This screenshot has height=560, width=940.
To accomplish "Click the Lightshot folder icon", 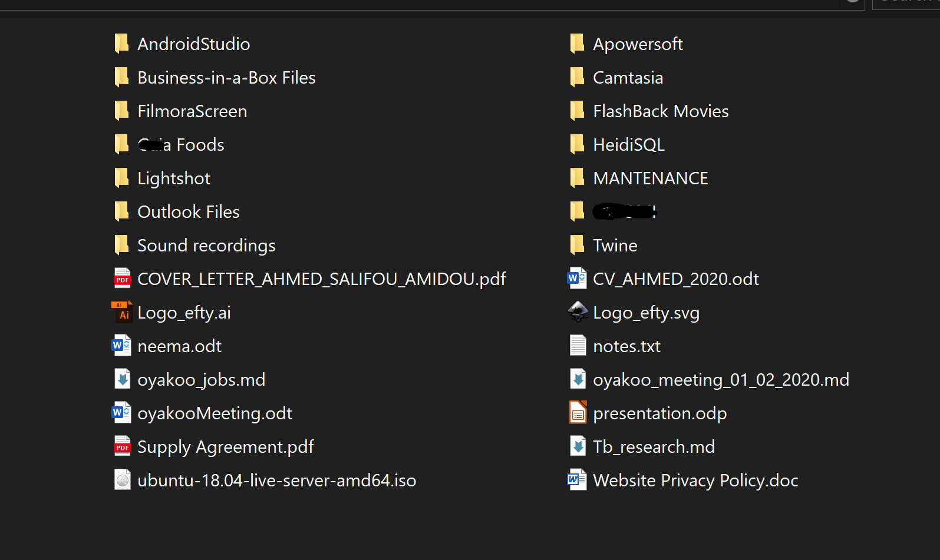I will (x=121, y=178).
